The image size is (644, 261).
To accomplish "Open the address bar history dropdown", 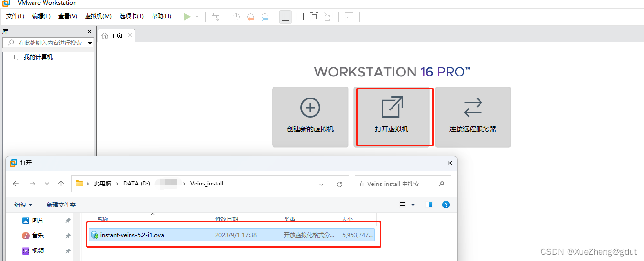I will point(321,184).
